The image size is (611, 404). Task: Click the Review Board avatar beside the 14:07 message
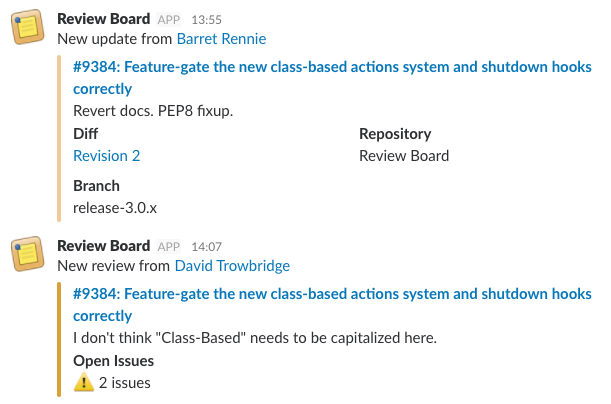[x=27, y=254]
